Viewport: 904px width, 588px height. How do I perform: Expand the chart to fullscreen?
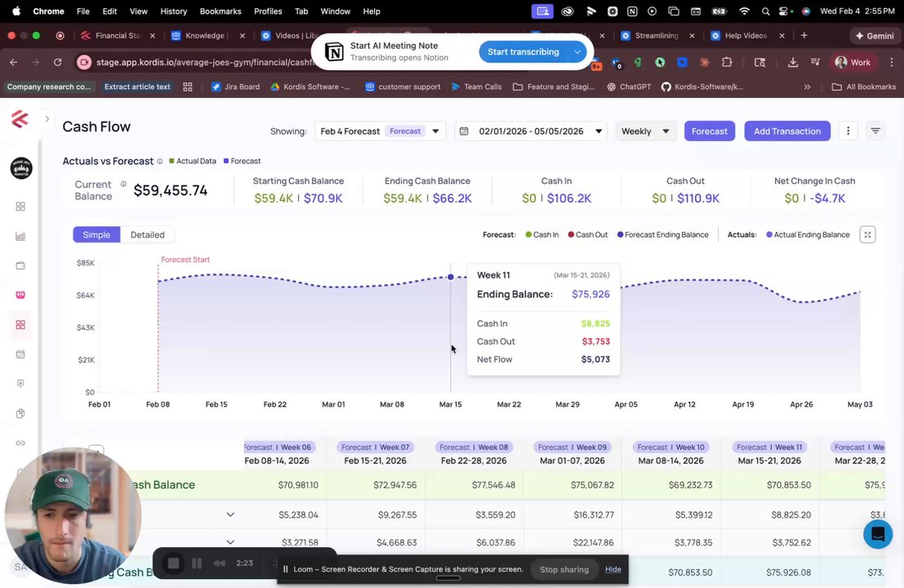pyautogui.click(x=868, y=234)
